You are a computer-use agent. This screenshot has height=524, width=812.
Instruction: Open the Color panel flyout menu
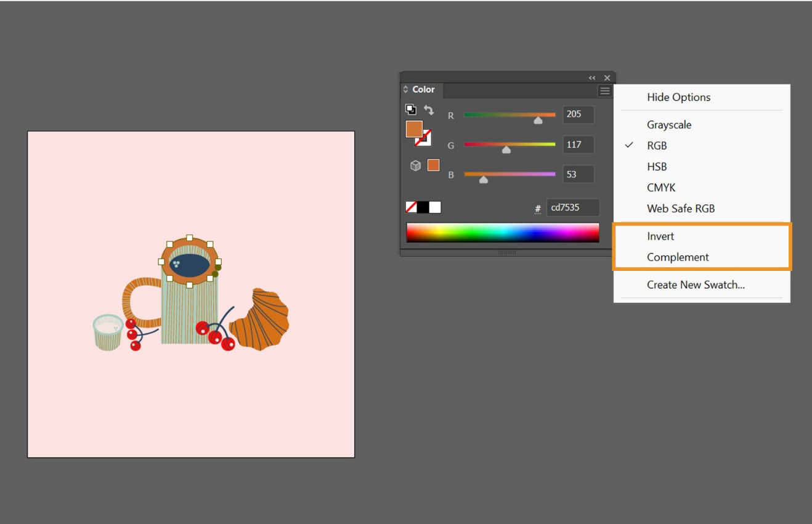click(604, 91)
